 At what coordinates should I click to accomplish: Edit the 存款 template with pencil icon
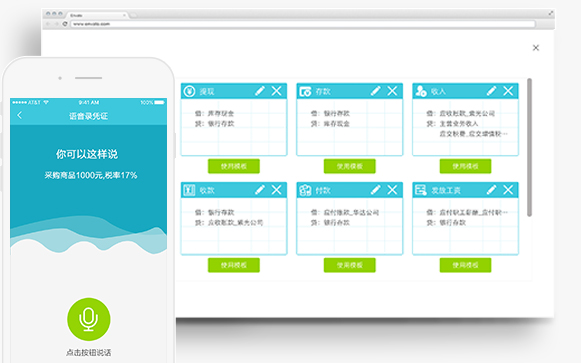(376, 91)
